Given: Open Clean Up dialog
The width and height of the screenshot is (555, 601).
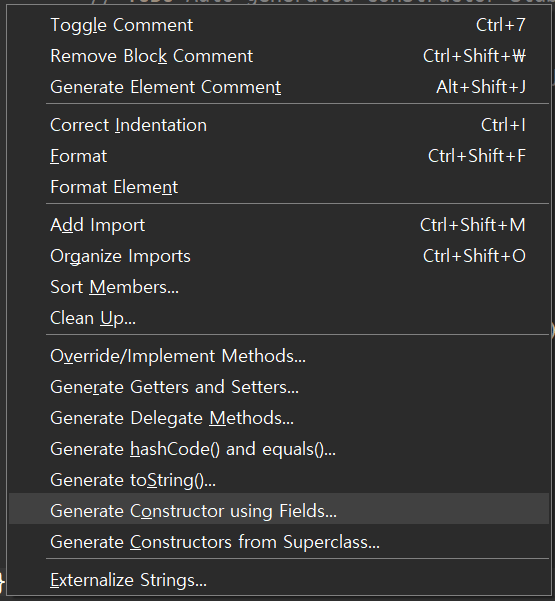Looking at the screenshot, I should pyautogui.click(x=279, y=318).
